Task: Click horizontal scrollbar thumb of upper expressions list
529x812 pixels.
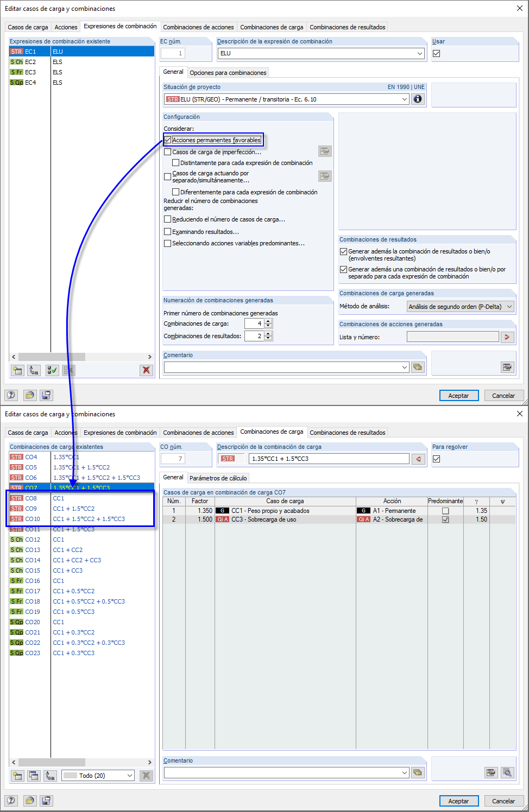Action: click(x=52, y=357)
